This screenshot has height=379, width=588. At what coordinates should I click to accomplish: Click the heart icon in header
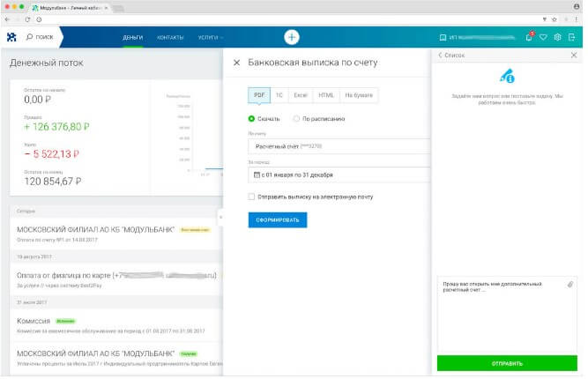[543, 37]
